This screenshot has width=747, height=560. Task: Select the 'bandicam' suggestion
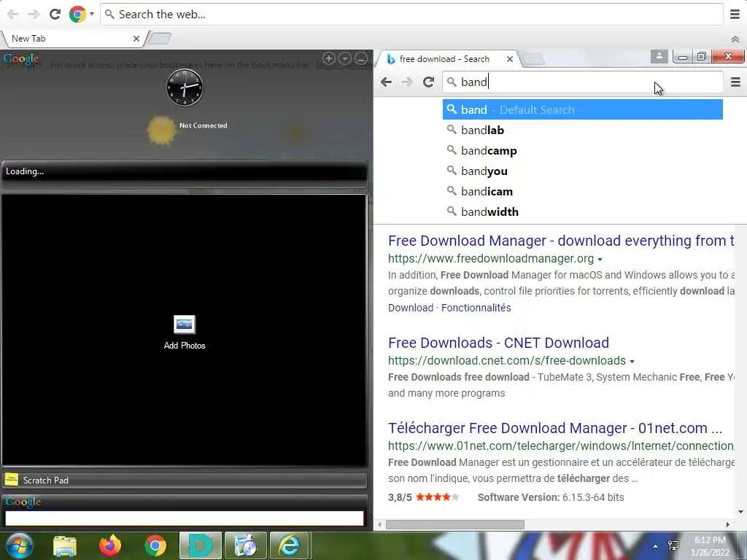tap(583, 192)
